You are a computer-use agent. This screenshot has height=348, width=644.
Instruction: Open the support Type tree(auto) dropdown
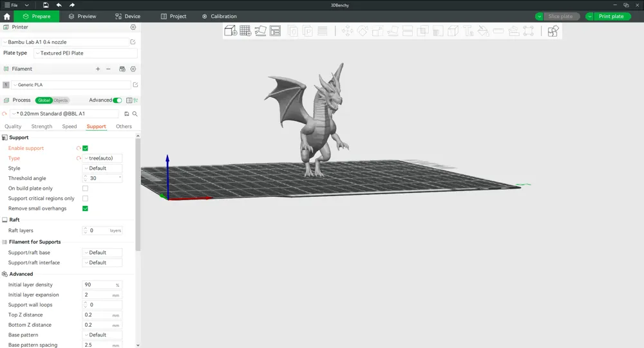102,158
